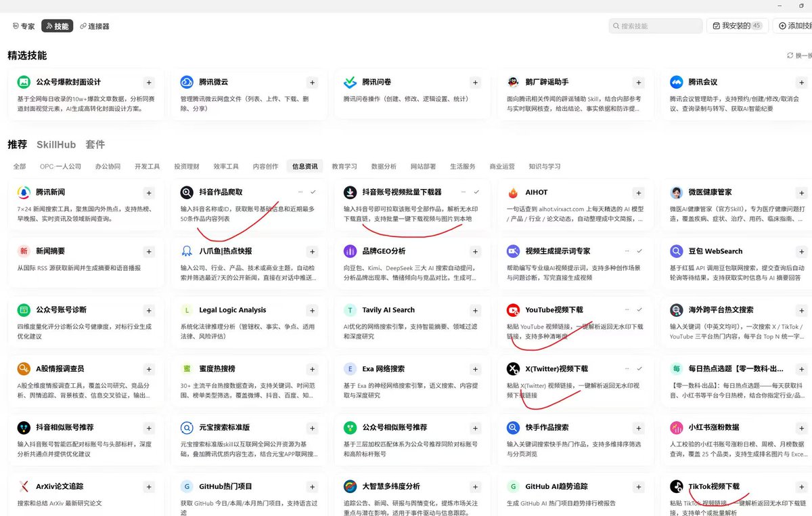Click the 添加技能 button
812x516 pixels.
[793, 26]
